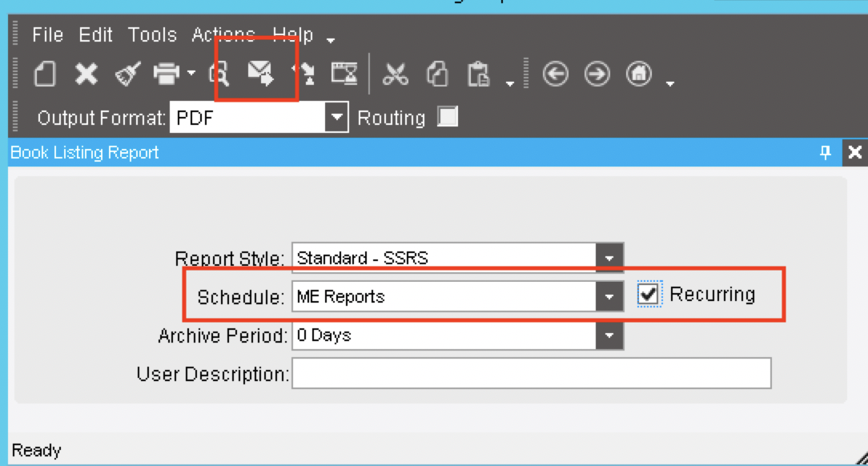Open the Edit menu
Screen dimensions: 868x466
click(x=95, y=35)
